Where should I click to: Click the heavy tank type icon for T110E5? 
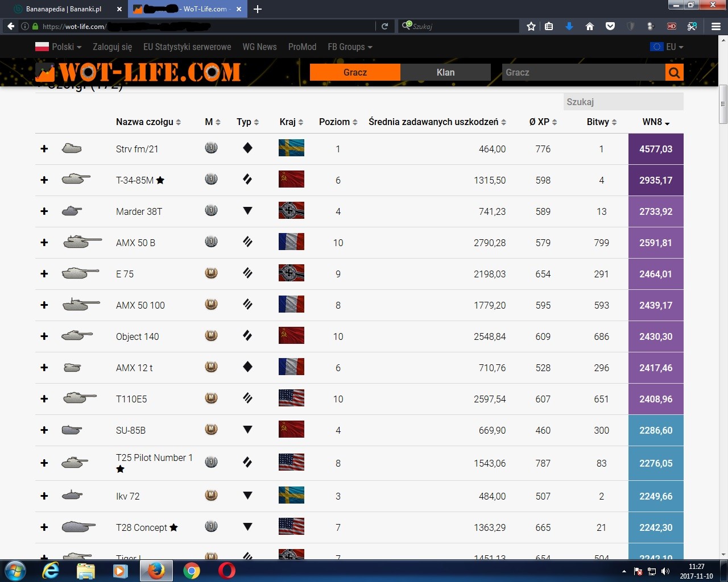tap(247, 398)
